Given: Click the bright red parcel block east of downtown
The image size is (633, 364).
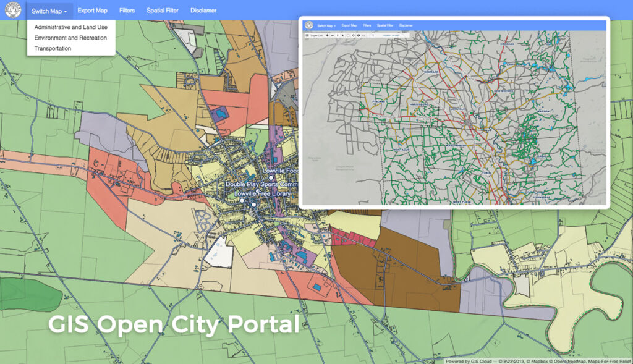Looking at the screenshot, I should 352,237.
